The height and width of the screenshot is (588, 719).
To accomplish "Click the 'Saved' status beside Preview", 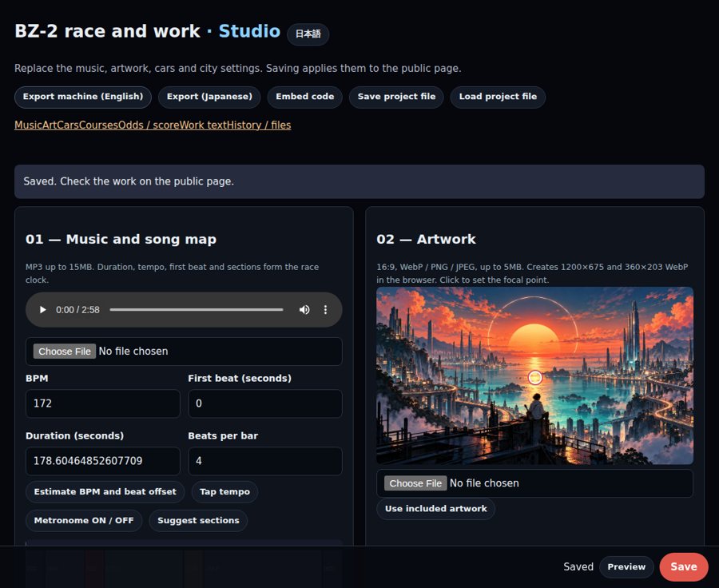I will 578,567.
